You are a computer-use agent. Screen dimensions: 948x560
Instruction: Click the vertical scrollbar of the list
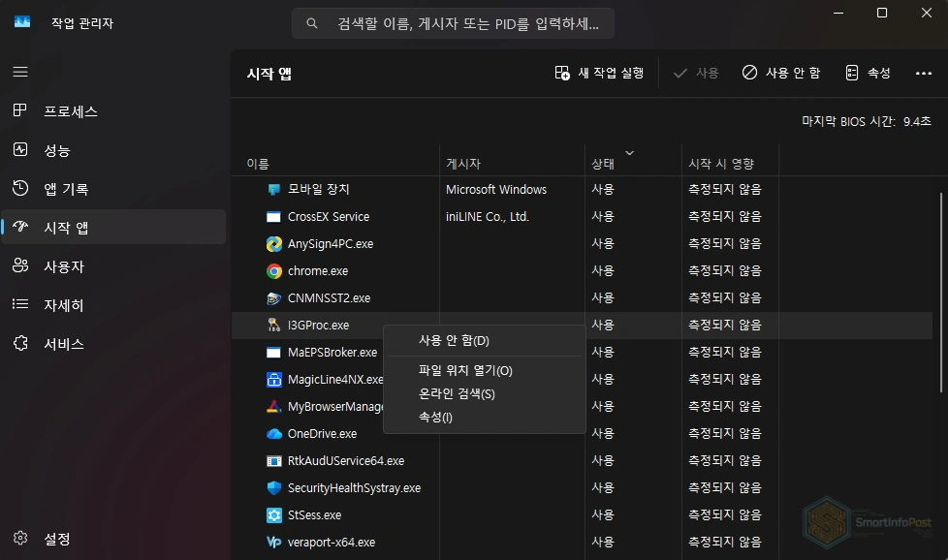(941, 292)
